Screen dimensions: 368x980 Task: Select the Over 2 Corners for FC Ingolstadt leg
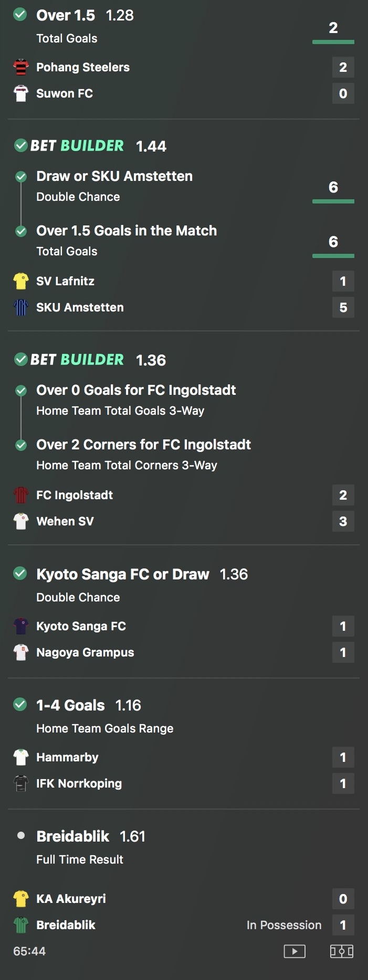143,455
